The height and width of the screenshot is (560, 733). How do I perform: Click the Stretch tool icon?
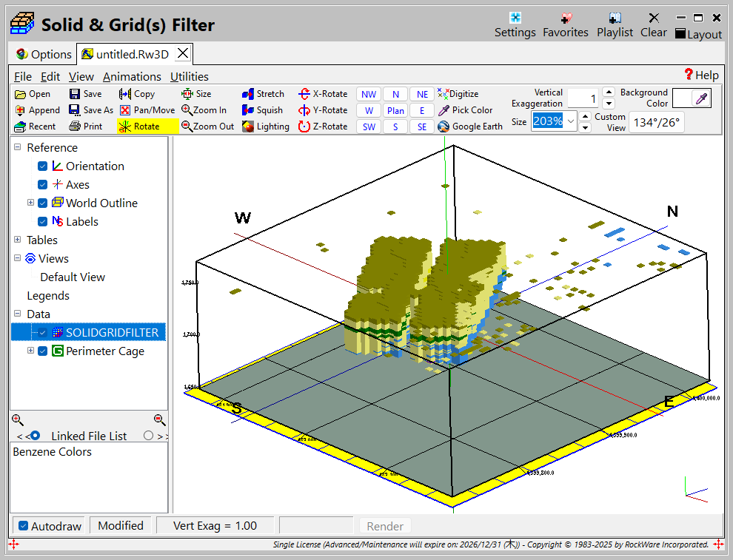248,94
